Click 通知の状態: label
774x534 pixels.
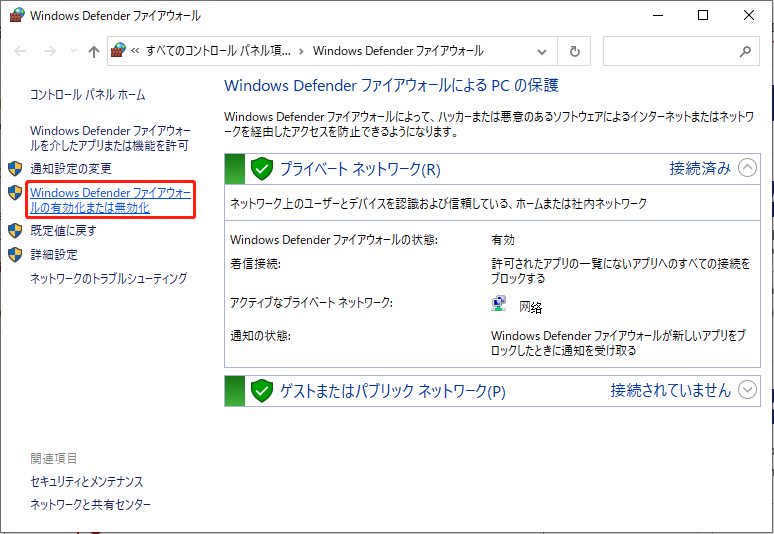260,336
